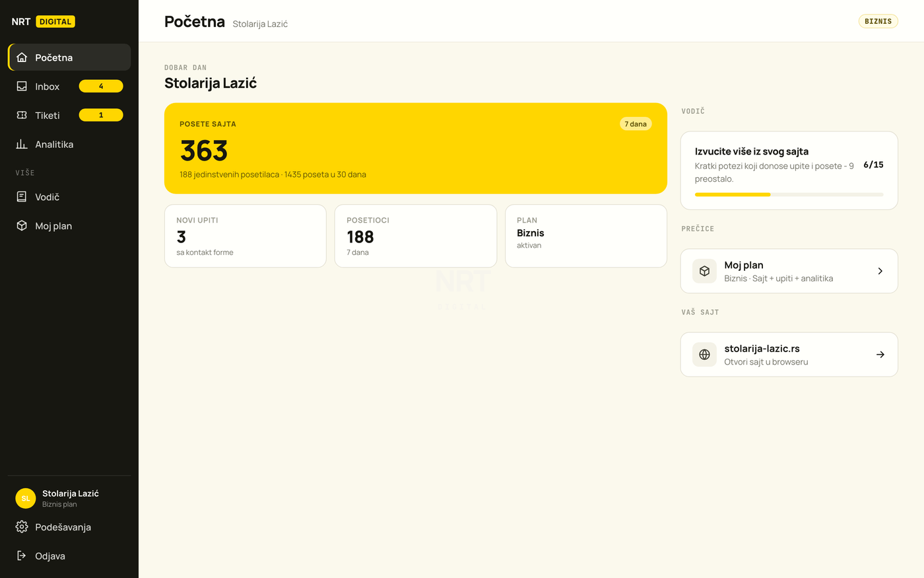924x578 pixels.
Task: Click the Inbox tray icon
Action: coord(22,87)
